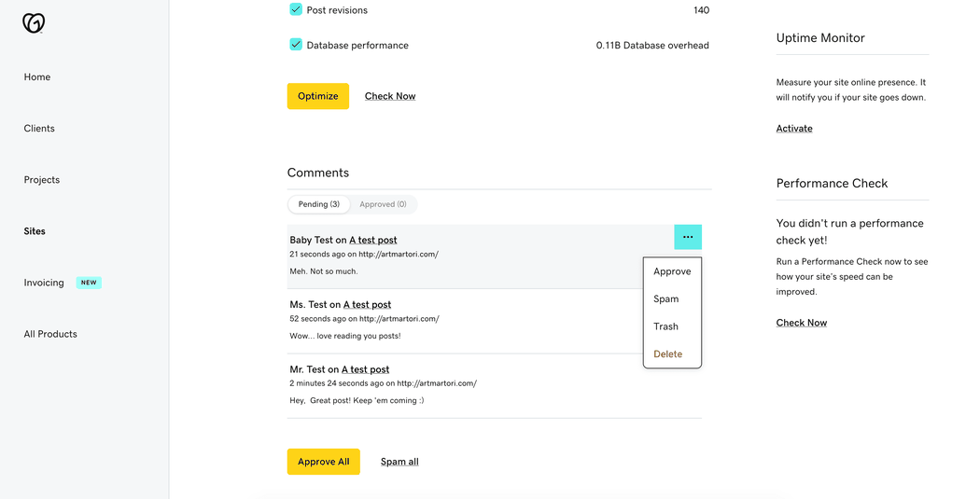Image resolution: width=980 pixels, height=499 pixels.
Task: Toggle the Database performance checkbox
Action: click(x=296, y=45)
